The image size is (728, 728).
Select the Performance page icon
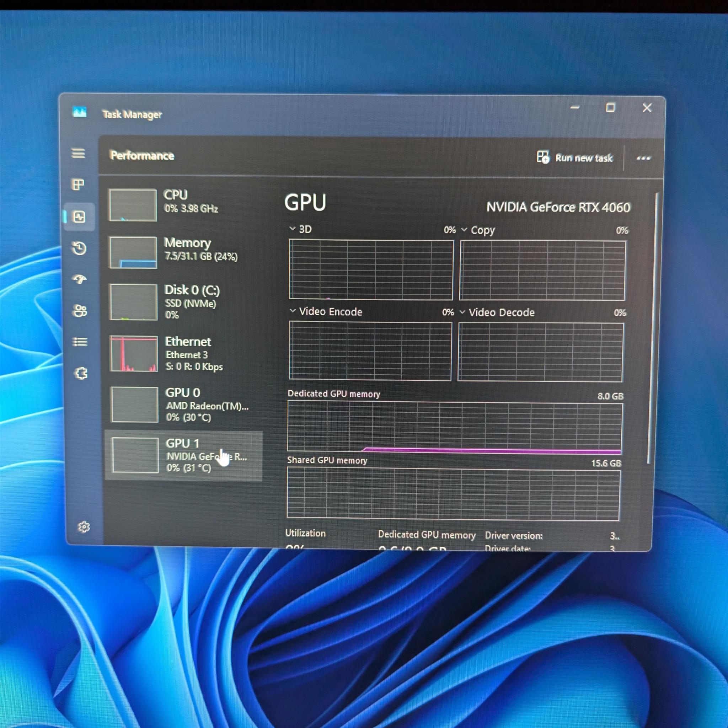coord(79,217)
